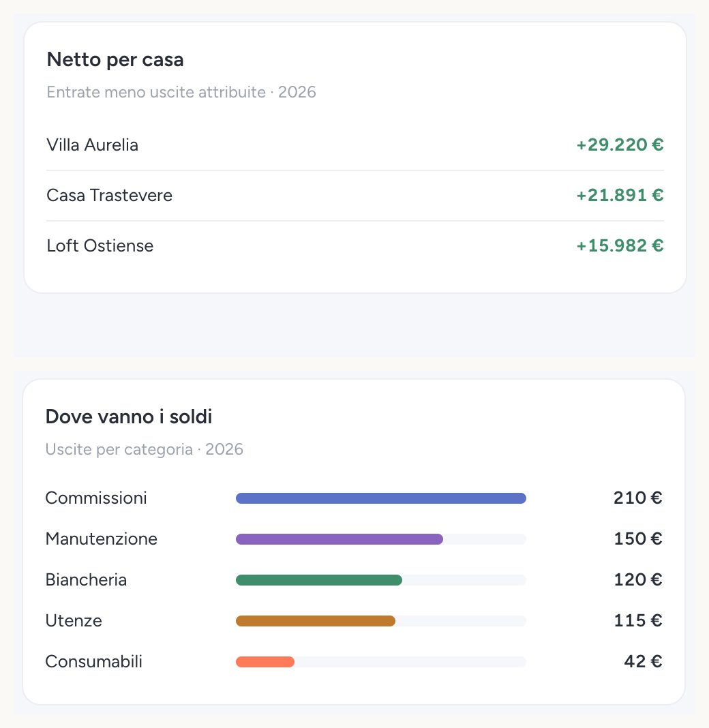Select the Commissioni category label
Image resolution: width=709 pixels, height=728 pixels.
[96, 498]
